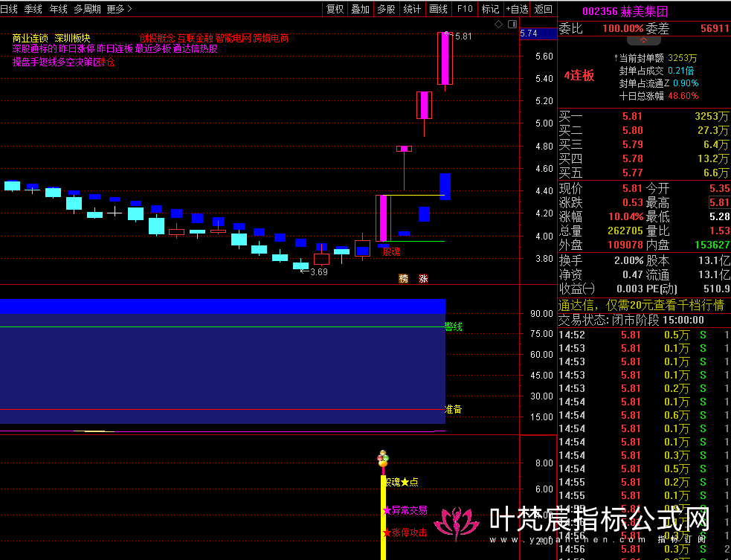Click the boxed 最高 value 5.81

[x=719, y=202]
